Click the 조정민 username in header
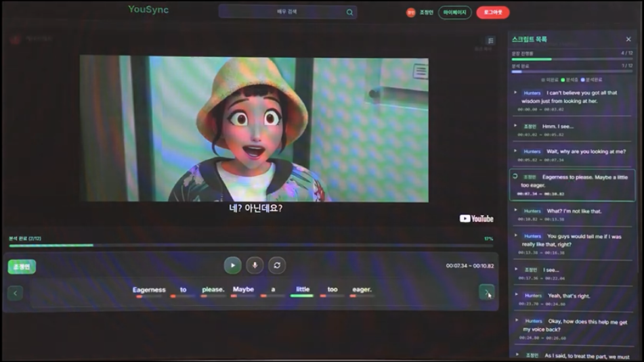The image size is (644, 362). 427,13
